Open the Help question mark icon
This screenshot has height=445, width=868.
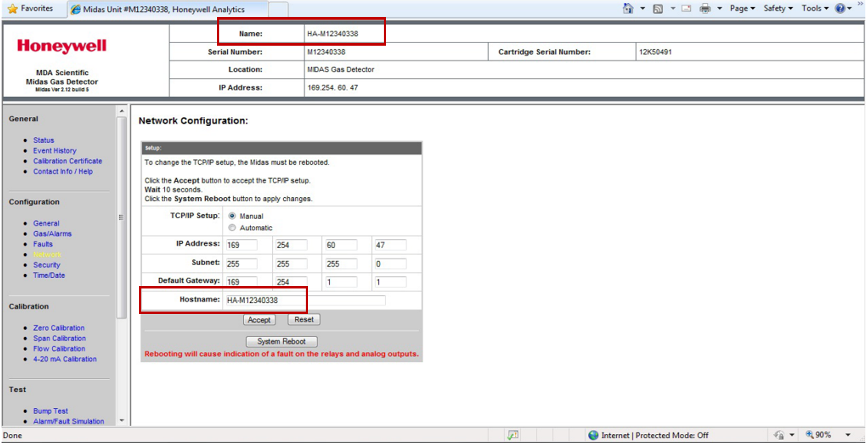[x=840, y=8]
